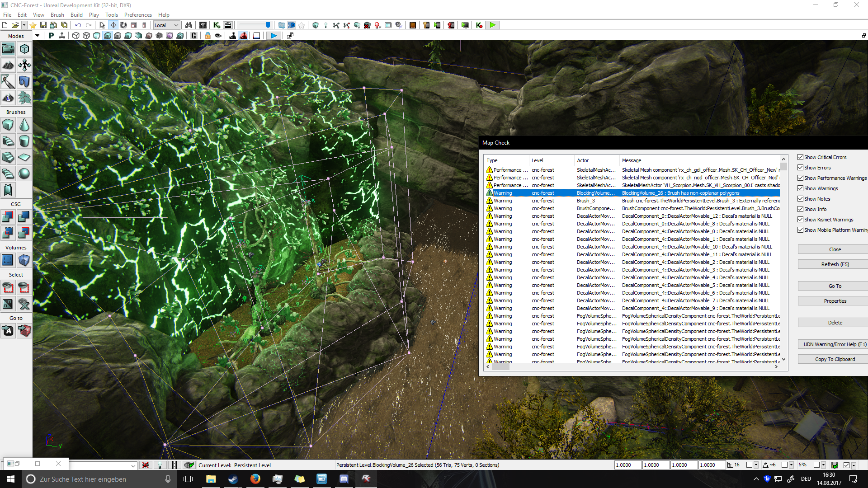Go to Builder Brush icon
Viewport: 868px width, 488px height.
pos(24,331)
